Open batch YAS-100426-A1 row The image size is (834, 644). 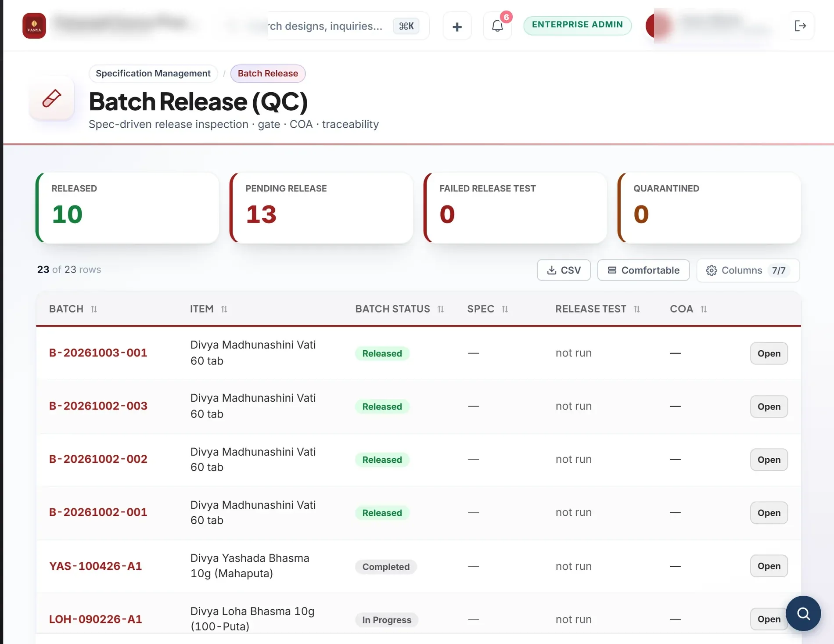pos(769,566)
